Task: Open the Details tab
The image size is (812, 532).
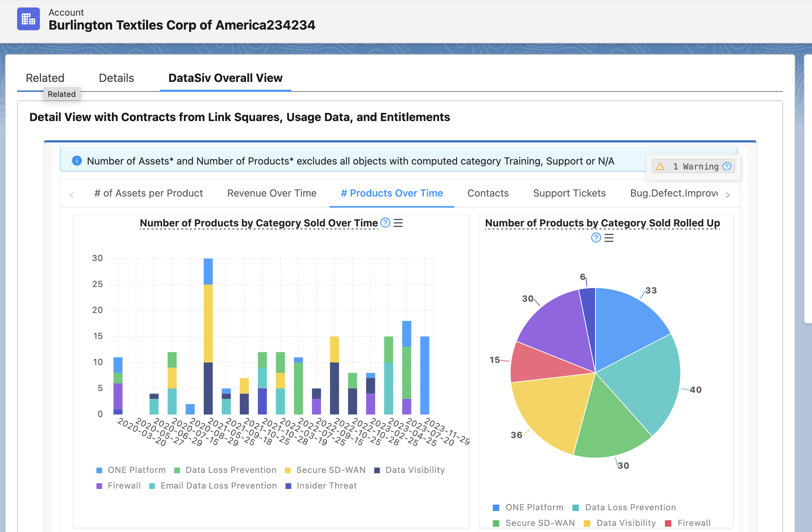Action: click(x=116, y=78)
